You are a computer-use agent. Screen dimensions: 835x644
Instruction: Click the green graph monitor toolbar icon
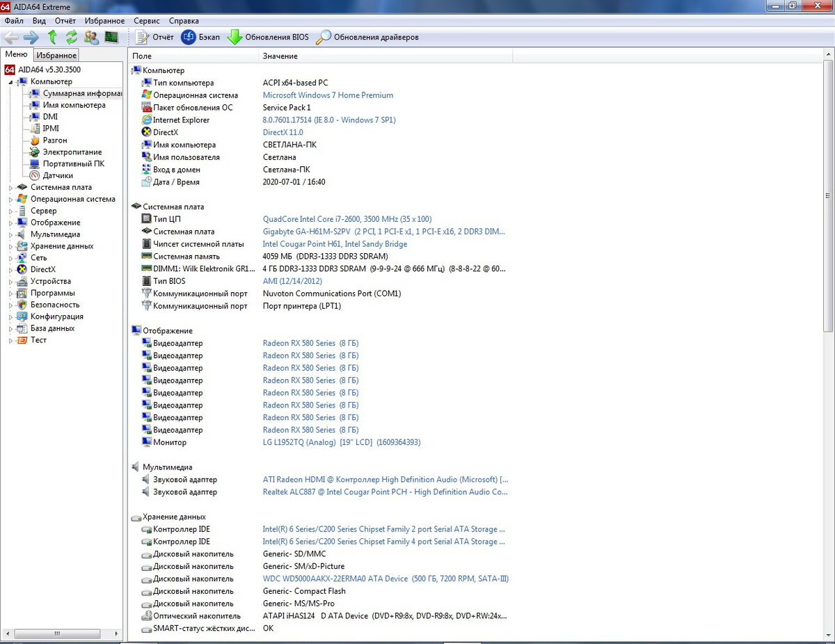(111, 37)
